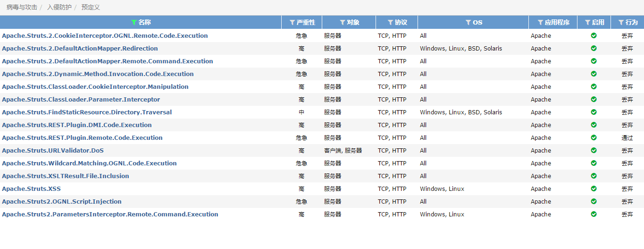Toggle enabled status for ClassLoader.Parameter.Interceptor row
The height and width of the screenshot is (249, 644).
pyautogui.click(x=594, y=99)
